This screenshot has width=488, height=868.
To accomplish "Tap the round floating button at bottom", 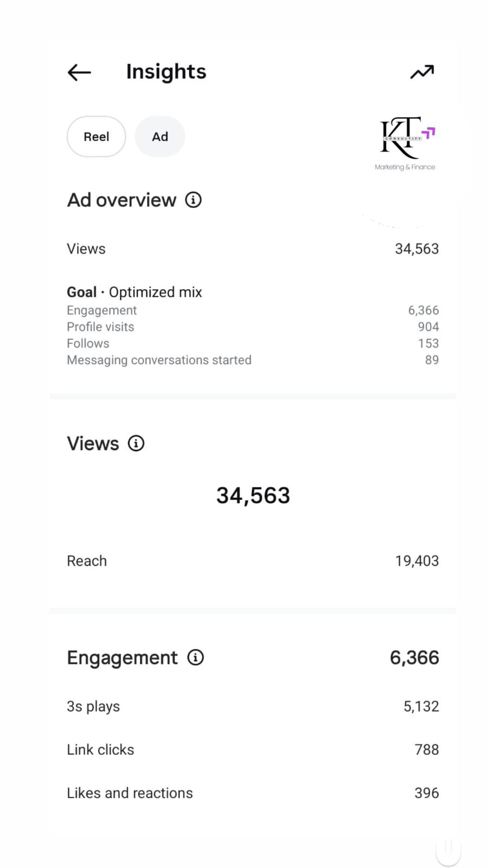I will [448, 850].
